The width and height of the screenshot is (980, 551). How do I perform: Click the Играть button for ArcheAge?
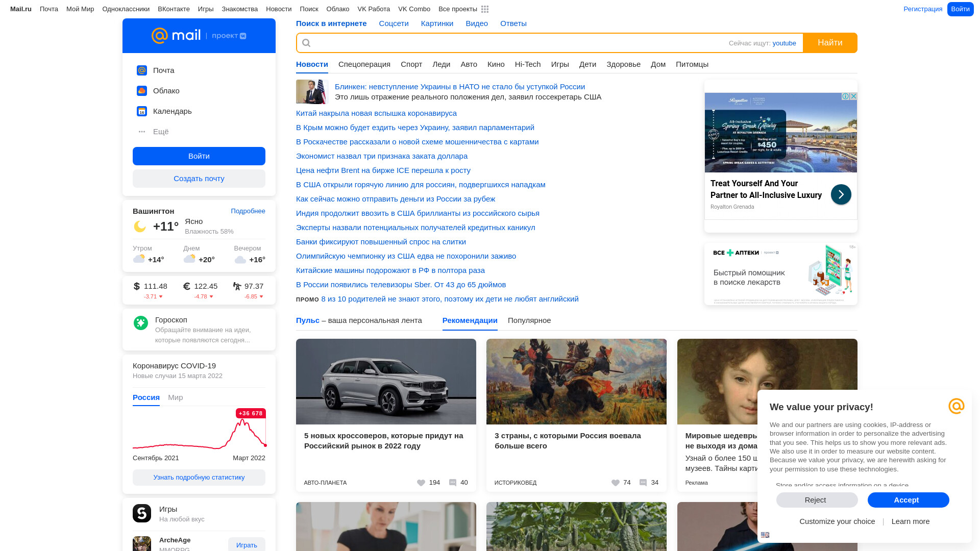coord(247,545)
